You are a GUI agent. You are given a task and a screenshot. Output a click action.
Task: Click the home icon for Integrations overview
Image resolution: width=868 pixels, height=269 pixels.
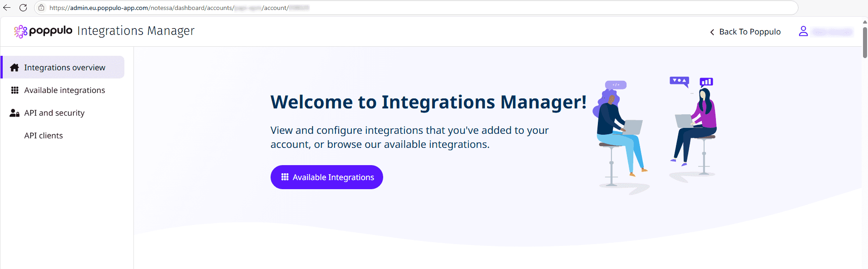coord(15,68)
